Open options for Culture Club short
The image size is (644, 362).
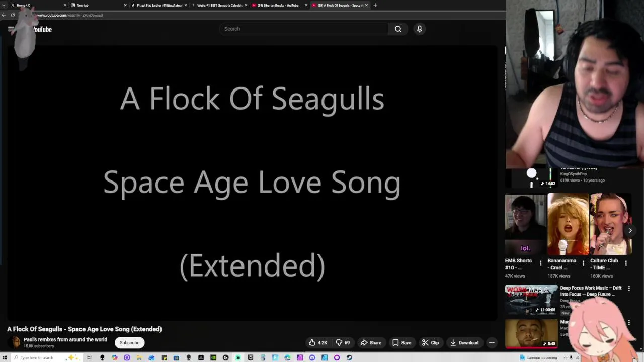point(626,263)
